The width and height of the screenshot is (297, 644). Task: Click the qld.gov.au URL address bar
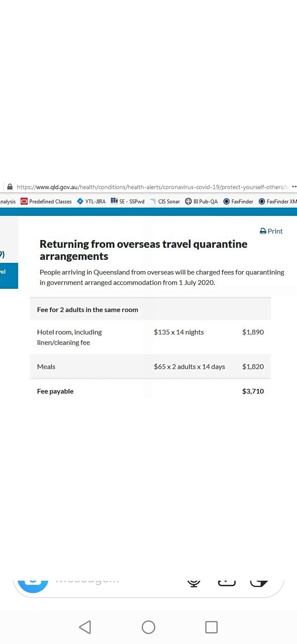point(150,187)
